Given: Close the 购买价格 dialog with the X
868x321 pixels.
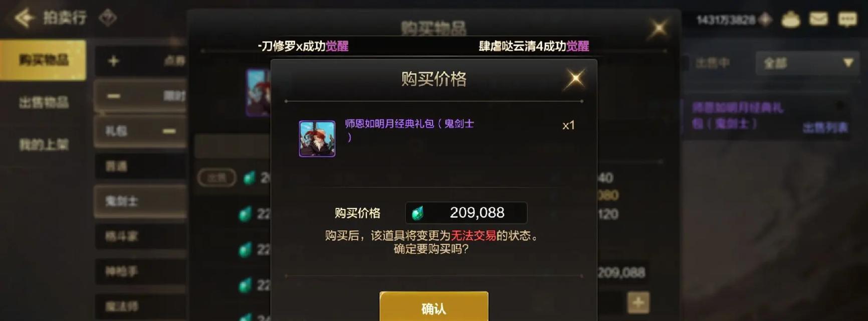Looking at the screenshot, I should (575, 79).
